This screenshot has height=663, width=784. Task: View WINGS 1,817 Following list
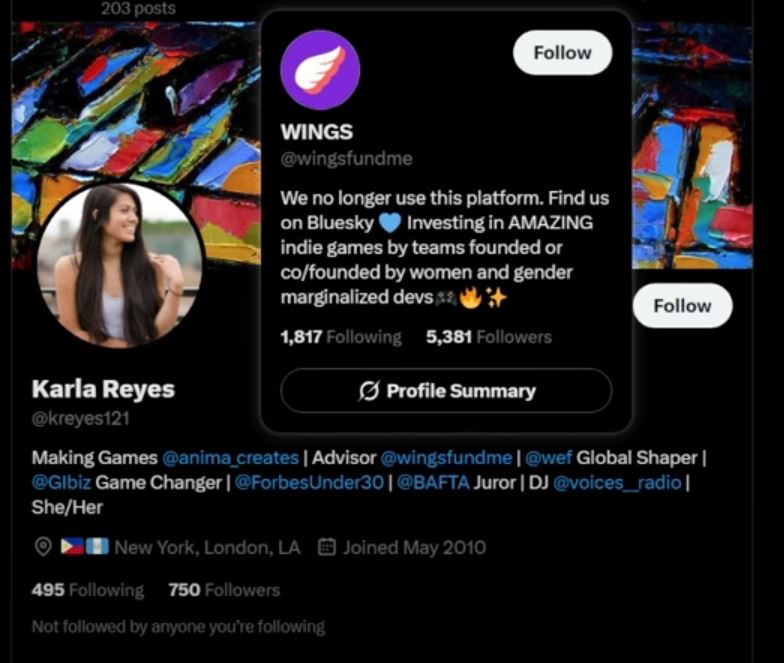click(x=341, y=337)
